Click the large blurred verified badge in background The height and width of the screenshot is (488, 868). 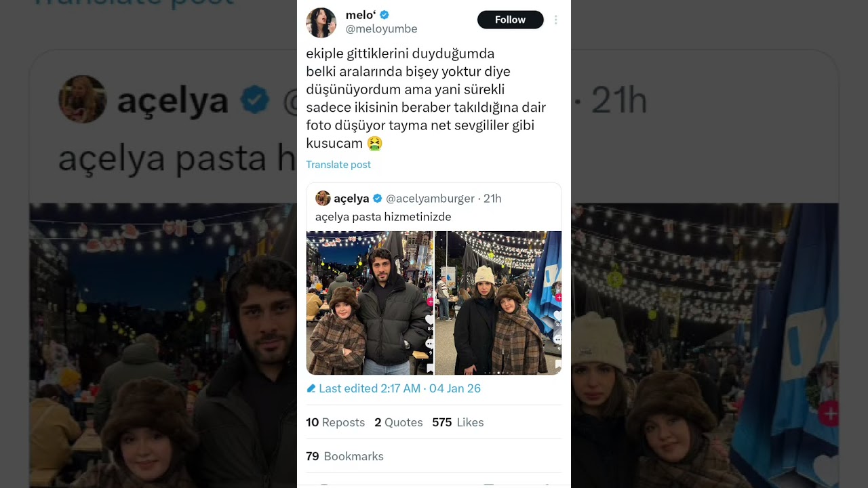[x=256, y=100]
